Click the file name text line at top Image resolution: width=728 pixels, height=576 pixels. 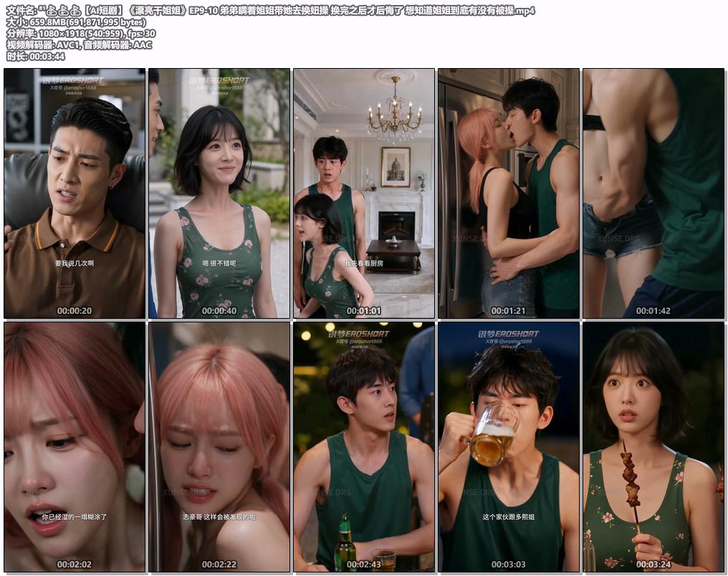[x=270, y=10]
